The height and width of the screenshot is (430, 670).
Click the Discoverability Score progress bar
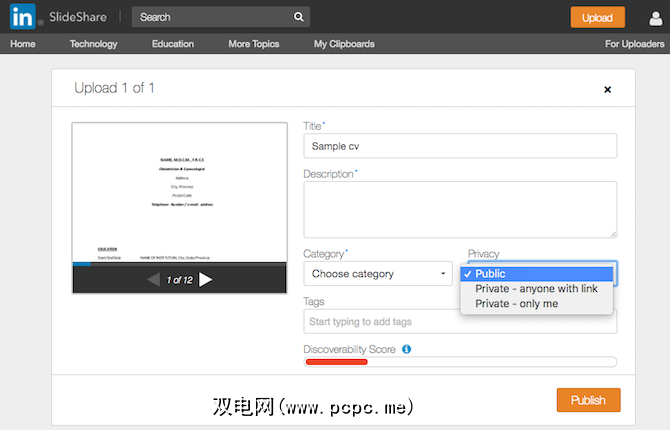[x=460, y=362]
